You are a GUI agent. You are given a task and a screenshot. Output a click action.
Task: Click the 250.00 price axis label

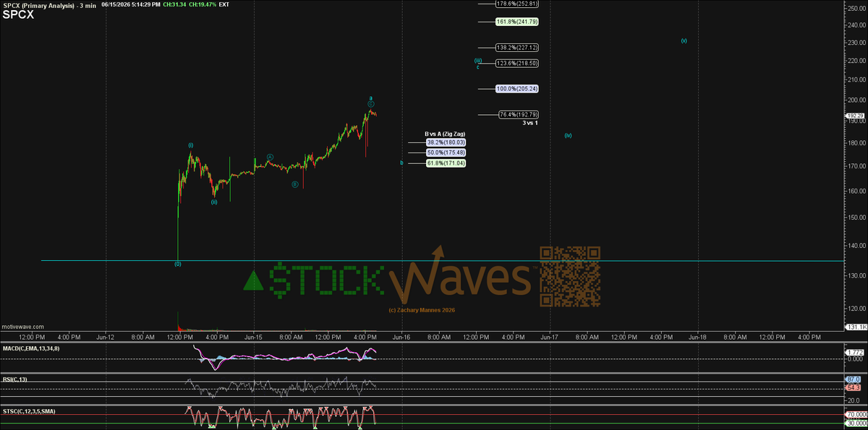[856, 8]
